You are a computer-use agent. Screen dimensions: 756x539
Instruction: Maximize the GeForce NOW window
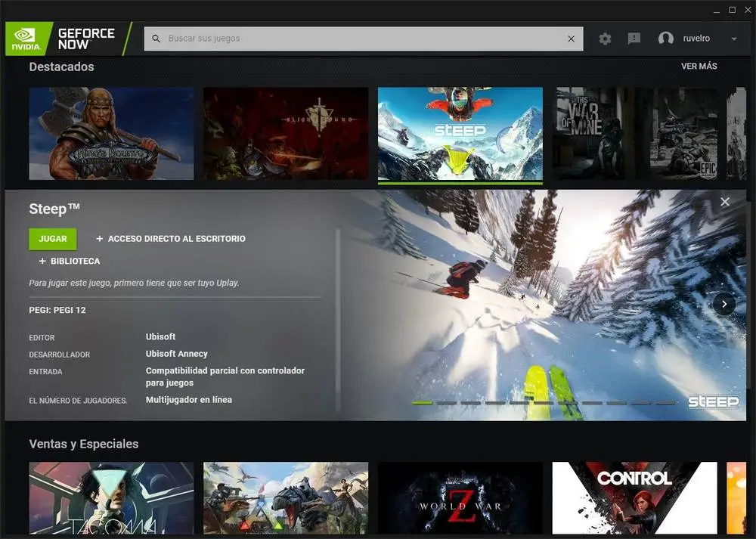pos(732,10)
